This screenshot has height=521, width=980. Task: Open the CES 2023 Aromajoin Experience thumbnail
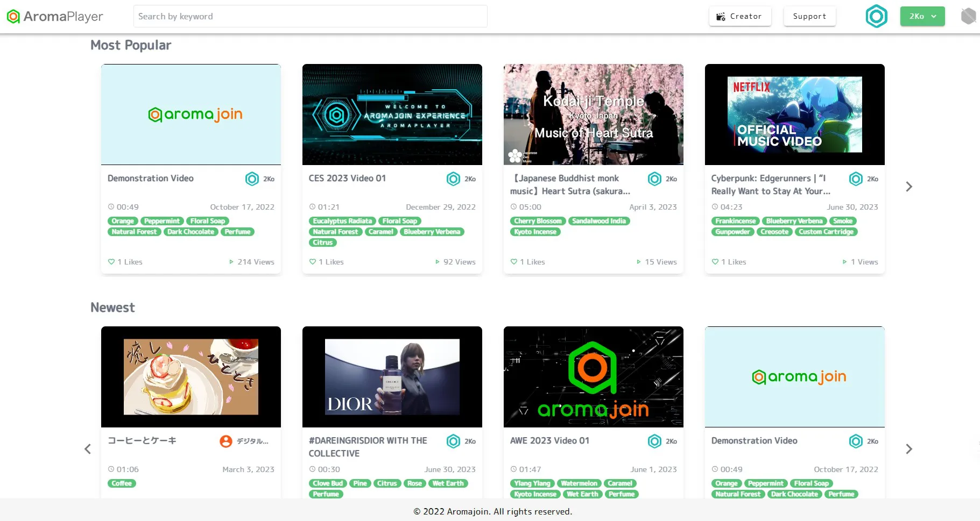coord(392,115)
